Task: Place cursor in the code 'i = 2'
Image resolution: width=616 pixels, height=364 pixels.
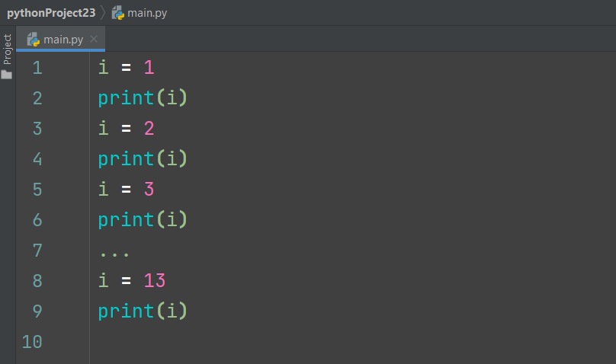Action: pos(126,128)
